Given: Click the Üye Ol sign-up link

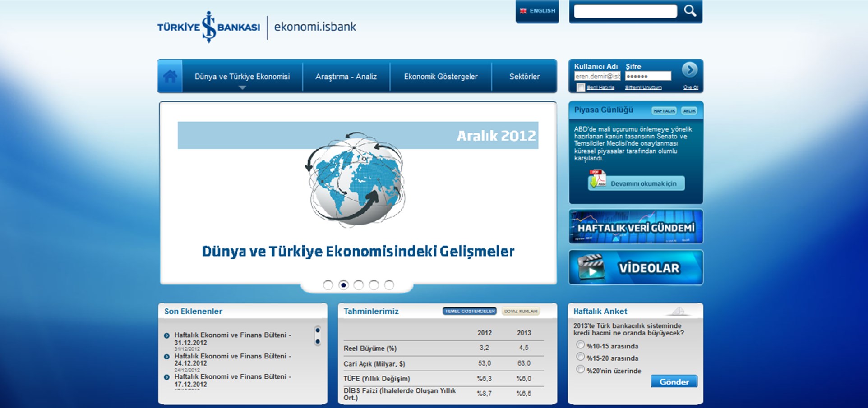Looking at the screenshot, I should 691,87.
